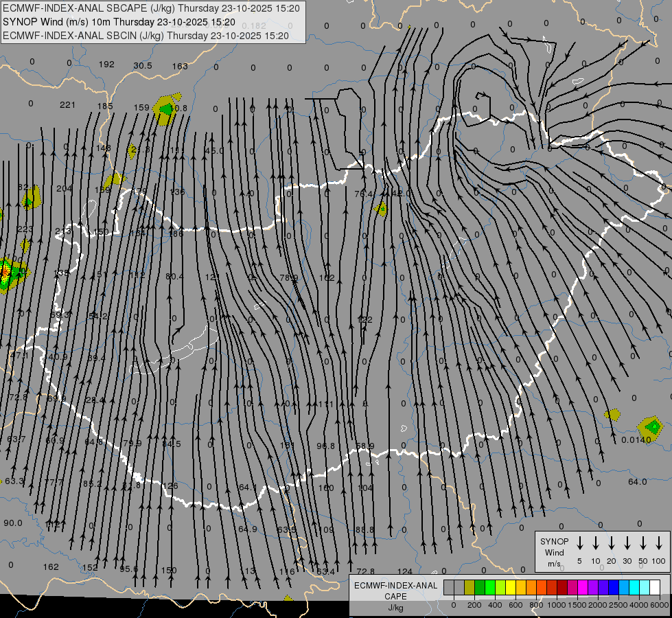This screenshot has height=618, width=672.
Task: Click the 30 m/s wind legend arrow
Action: point(627,543)
